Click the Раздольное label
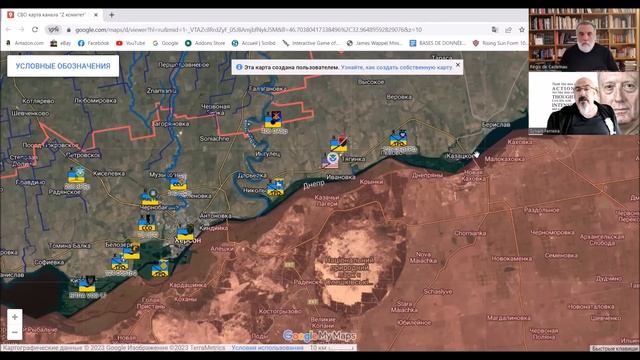 click(x=542, y=210)
